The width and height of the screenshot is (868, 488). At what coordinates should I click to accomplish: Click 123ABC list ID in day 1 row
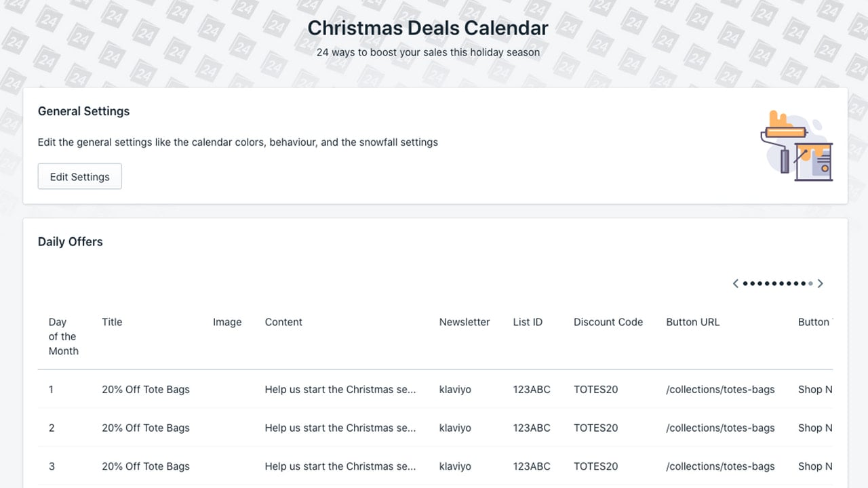[x=532, y=389]
